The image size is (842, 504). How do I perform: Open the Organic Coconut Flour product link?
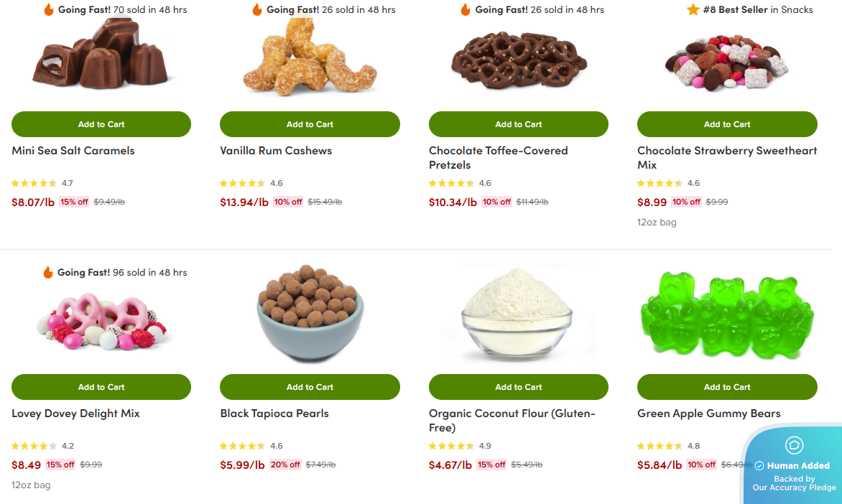click(x=512, y=420)
